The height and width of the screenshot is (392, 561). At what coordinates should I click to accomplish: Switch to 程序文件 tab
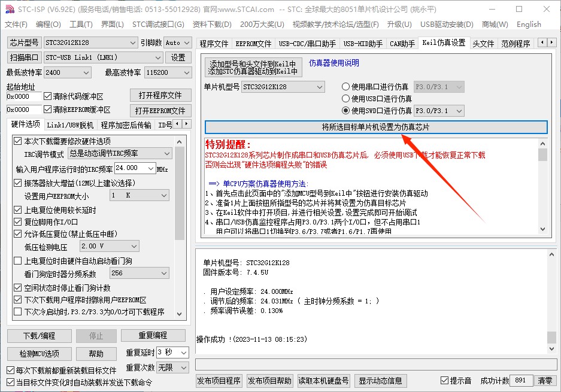click(214, 44)
